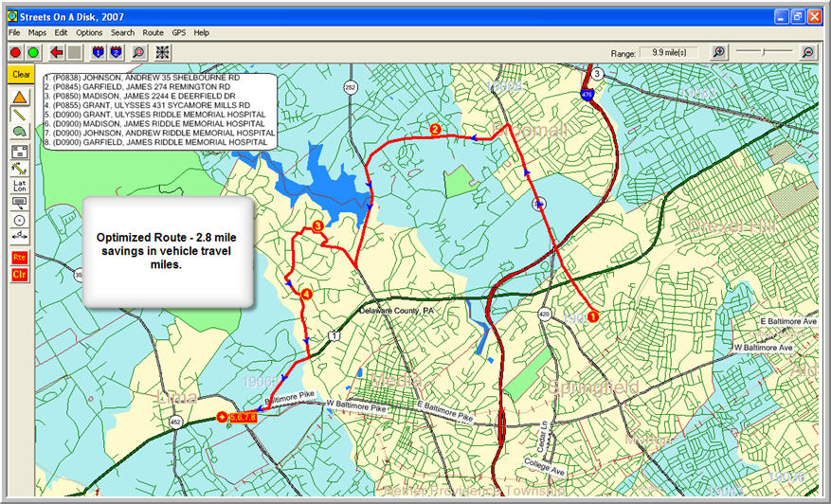Open the window form tool in sidebar
831x504 pixels.
click(20, 152)
